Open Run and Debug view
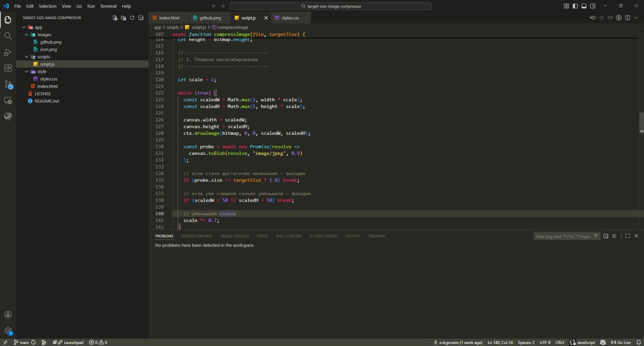 8,52
